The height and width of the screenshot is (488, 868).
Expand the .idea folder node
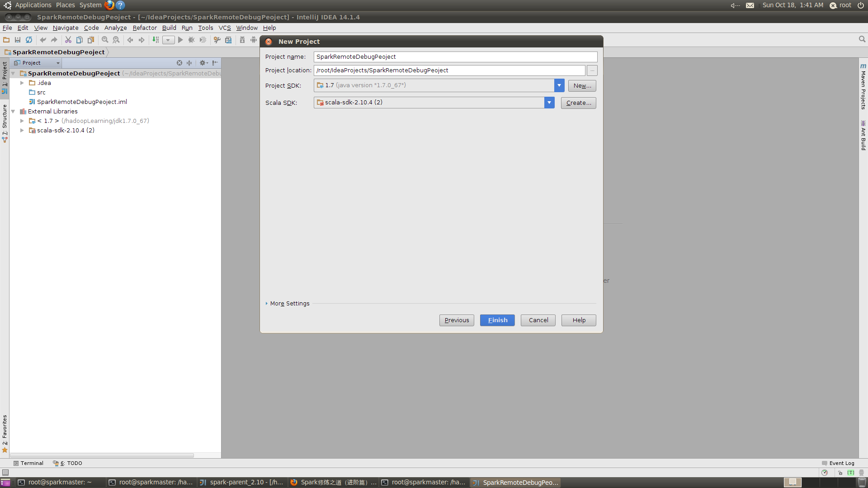pos(22,83)
